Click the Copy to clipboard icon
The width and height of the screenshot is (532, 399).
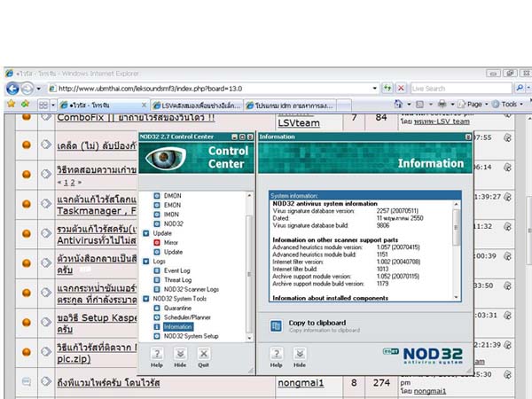(276, 325)
